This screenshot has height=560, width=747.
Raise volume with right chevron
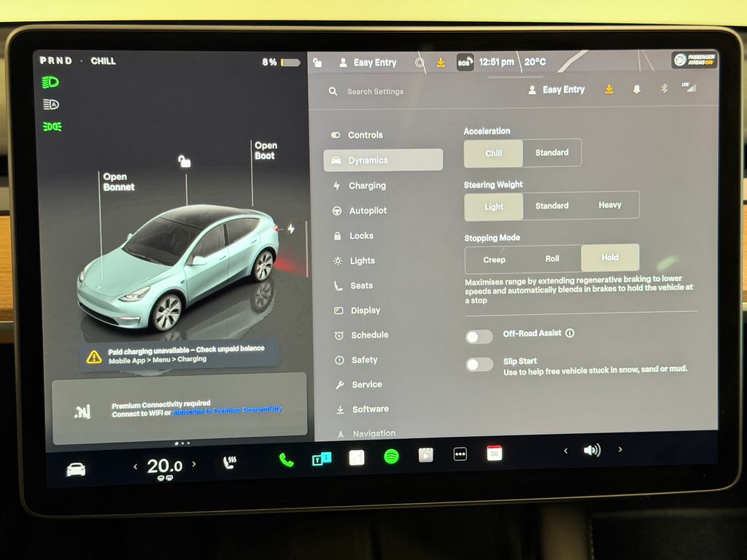coord(620,449)
